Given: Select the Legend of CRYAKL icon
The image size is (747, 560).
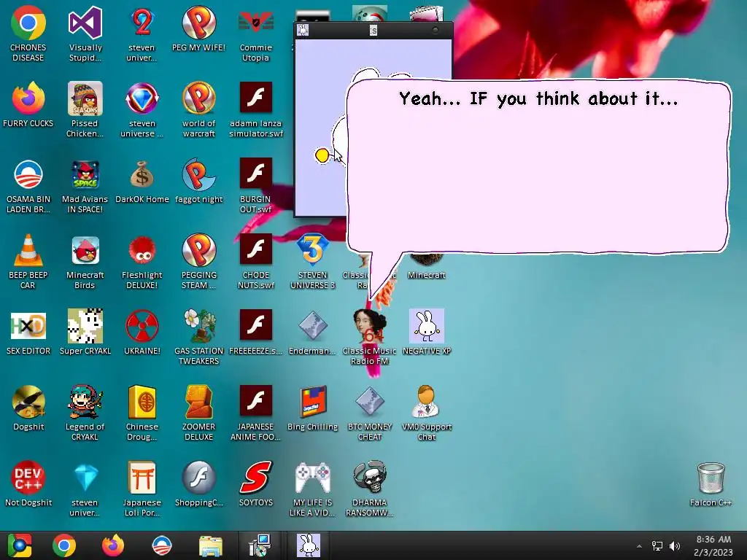Looking at the screenshot, I should click(x=85, y=413).
